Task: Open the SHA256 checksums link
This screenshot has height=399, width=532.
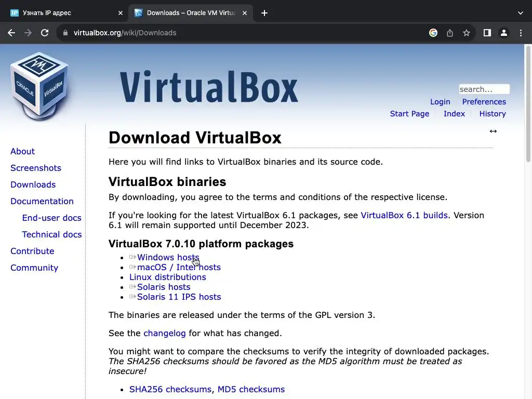Action: (x=170, y=390)
